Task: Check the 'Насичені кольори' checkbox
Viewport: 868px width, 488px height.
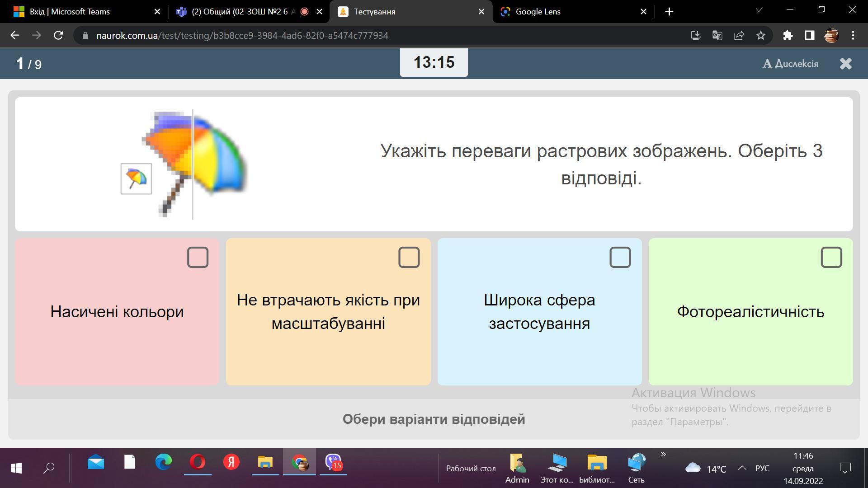Action: 198,257
